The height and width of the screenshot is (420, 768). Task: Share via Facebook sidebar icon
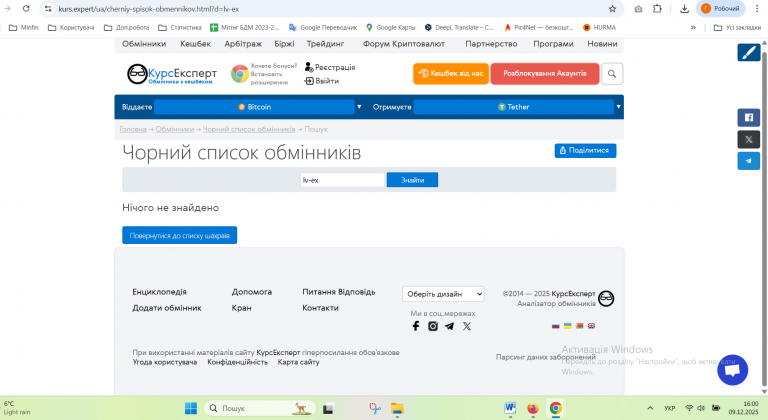[x=748, y=118]
